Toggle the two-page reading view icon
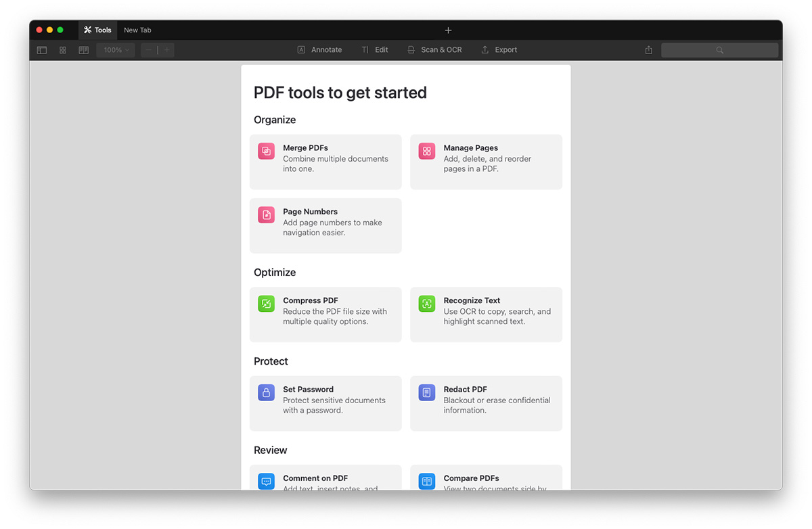This screenshot has width=812, height=529. pyautogui.click(x=84, y=50)
